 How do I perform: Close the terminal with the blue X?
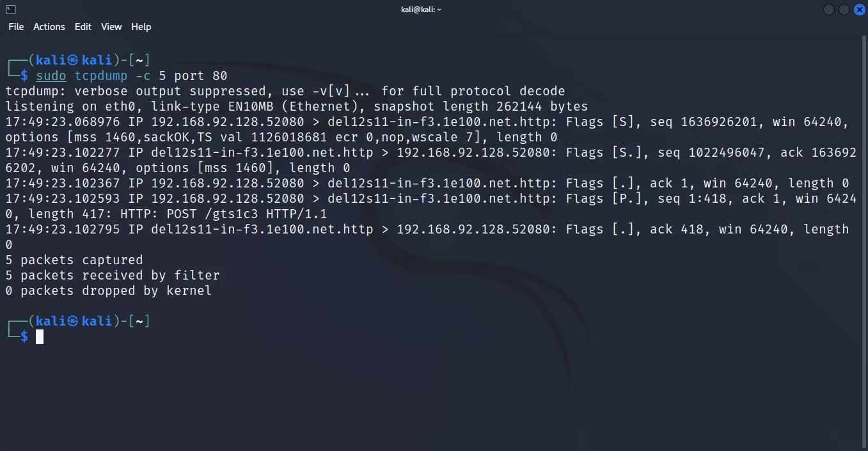point(860,10)
